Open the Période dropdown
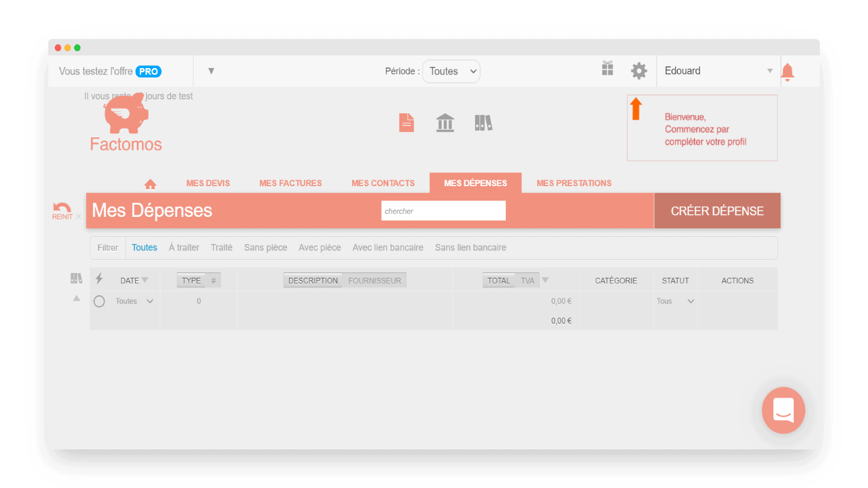The image size is (868, 488). tap(451, 71)
